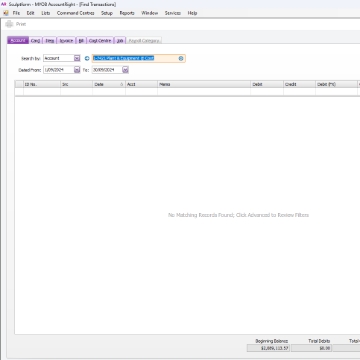Switch to the Invoice tab
The height and width of the screenshot is (360, 360).
pyautogui.click(x=66, y=40)
